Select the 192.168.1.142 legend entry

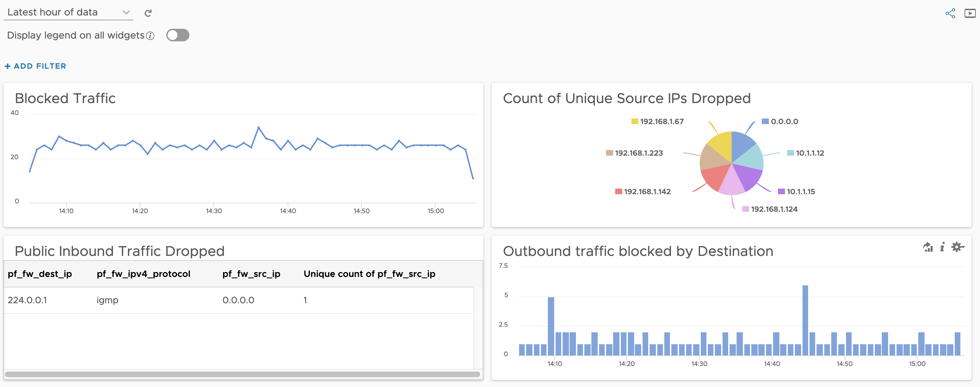point(643,192)
